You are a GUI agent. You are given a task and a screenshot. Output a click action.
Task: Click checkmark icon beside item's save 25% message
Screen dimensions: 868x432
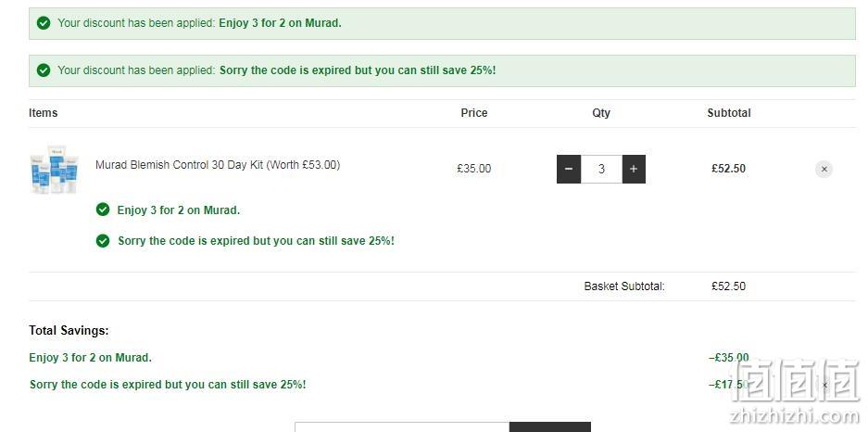(103, 240)
